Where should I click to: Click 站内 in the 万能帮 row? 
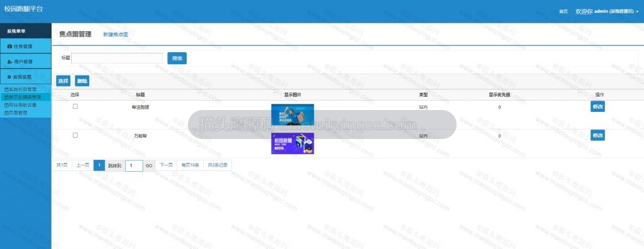423,136
